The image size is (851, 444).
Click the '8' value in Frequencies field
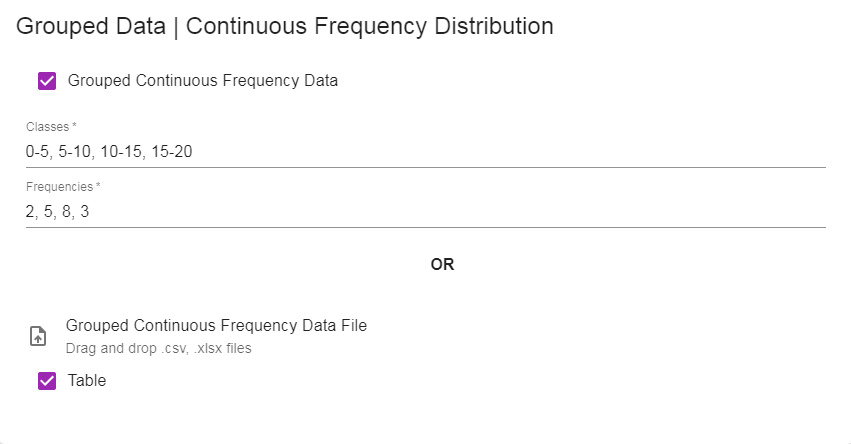pos(66,211)
